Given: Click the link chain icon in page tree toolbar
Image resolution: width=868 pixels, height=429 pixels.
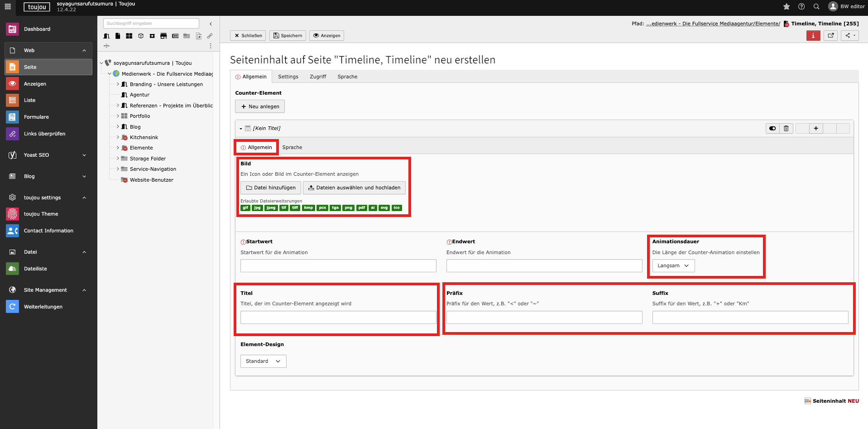Looking at the screenshot, I should (210, 36).
